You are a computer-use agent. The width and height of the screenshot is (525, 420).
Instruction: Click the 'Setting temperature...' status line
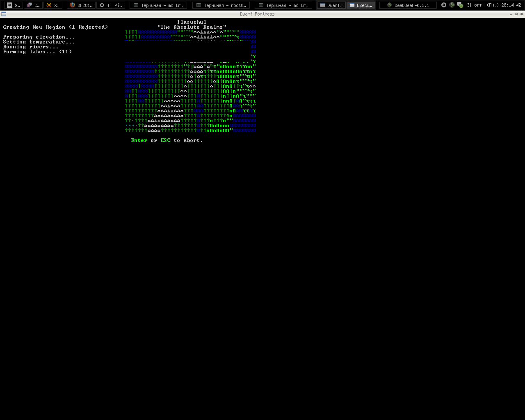[39, 42]
